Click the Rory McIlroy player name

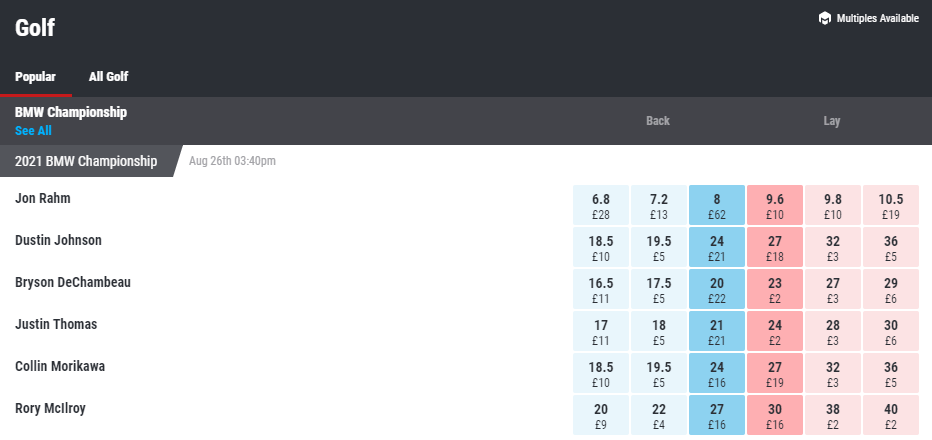(50, 408)
